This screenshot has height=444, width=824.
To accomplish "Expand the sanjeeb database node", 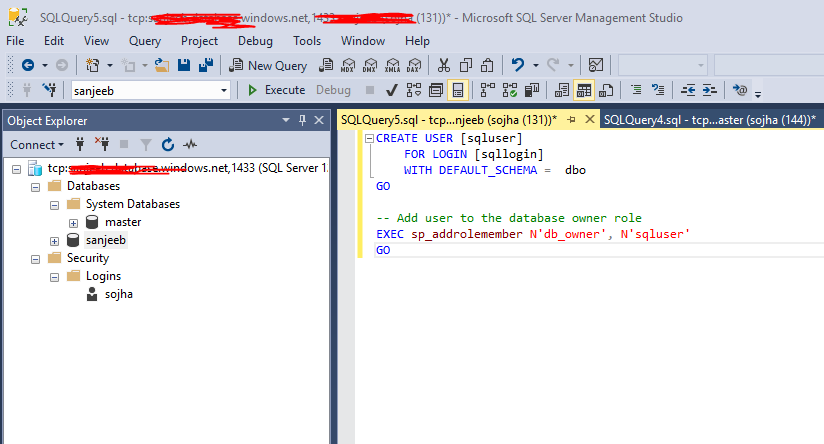I will pos(54,241).
